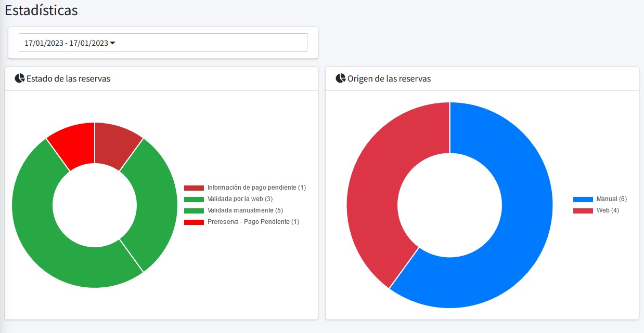Click the bright red Prereserva legend color box
This screenshot has width=644, height=333.
coord(194,222)
